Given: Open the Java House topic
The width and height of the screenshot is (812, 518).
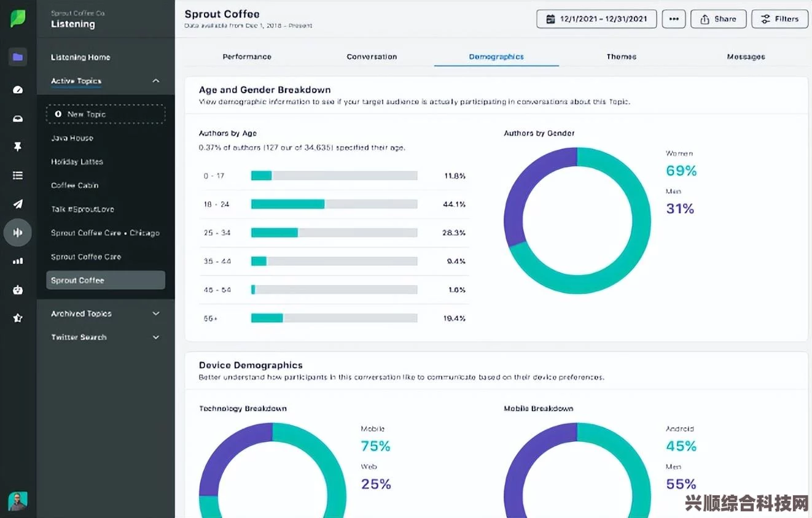Looking at the screenshot, I should (72, 138).
